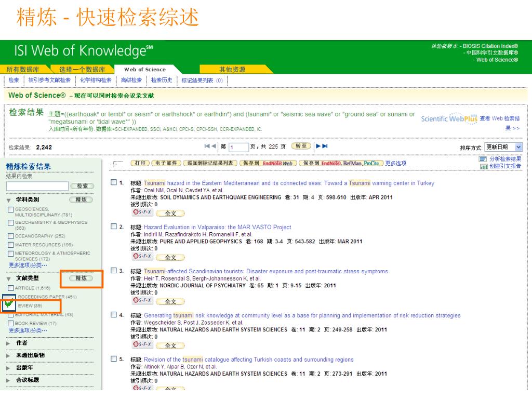Go to the previous results page arrow
Viewport: 532px width, 399px height.
[x=214, y=146]
